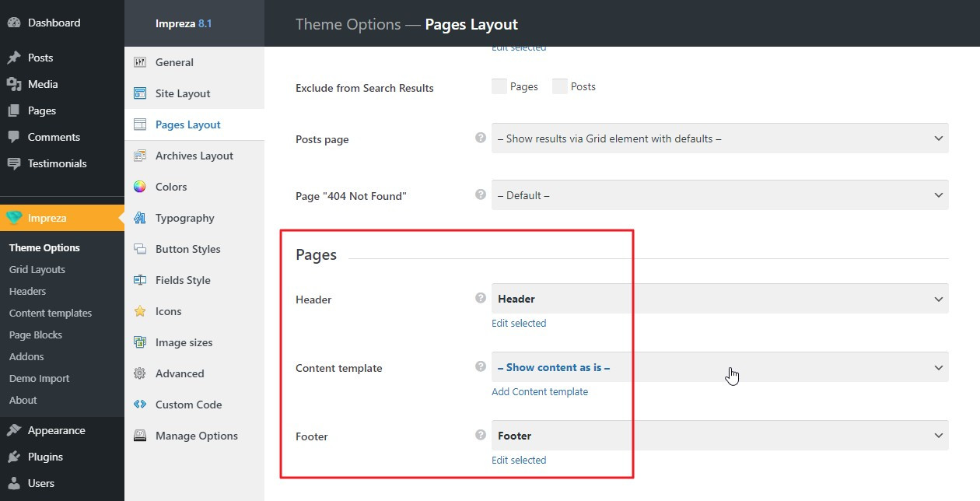Click Edit selected under Footer
Screen dimensions: 980x501
click(x=519, y=460)
